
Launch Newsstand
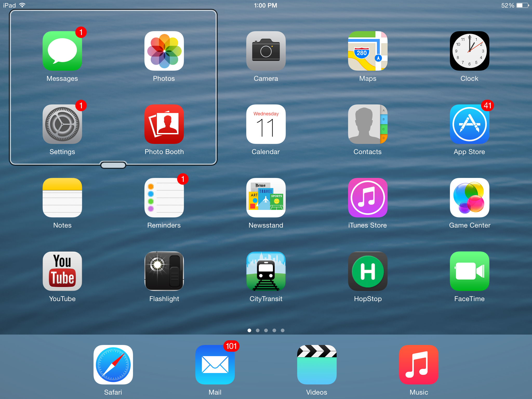coord(265,198)
